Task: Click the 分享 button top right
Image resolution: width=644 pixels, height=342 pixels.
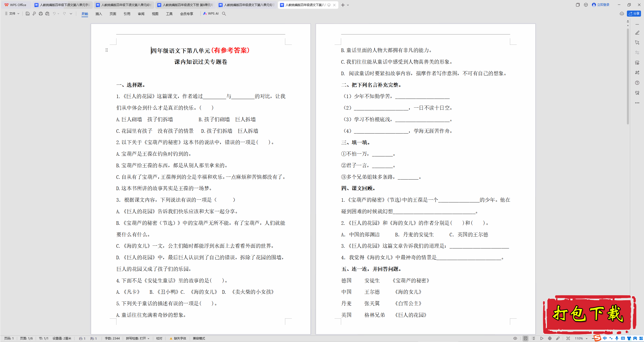Action: click(x=634, y=14)
